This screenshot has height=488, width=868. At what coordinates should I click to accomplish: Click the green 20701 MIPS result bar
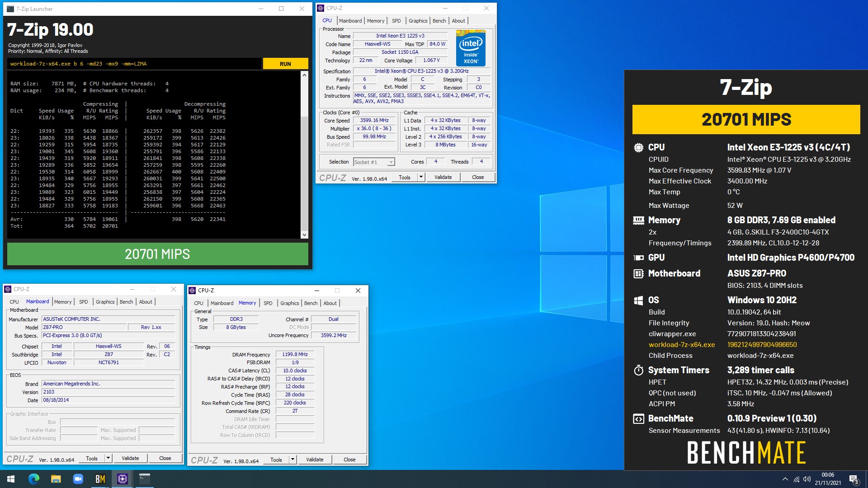(x=157, y=254)
